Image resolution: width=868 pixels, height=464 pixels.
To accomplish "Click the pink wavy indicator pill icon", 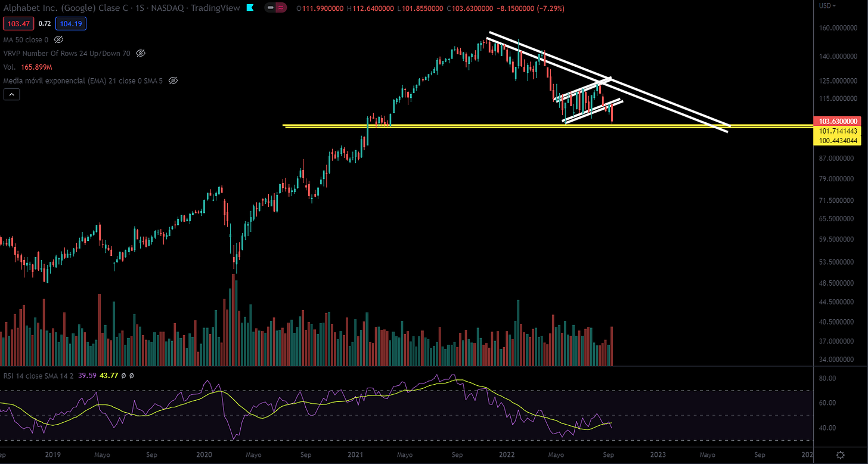I will pos(281,9).
